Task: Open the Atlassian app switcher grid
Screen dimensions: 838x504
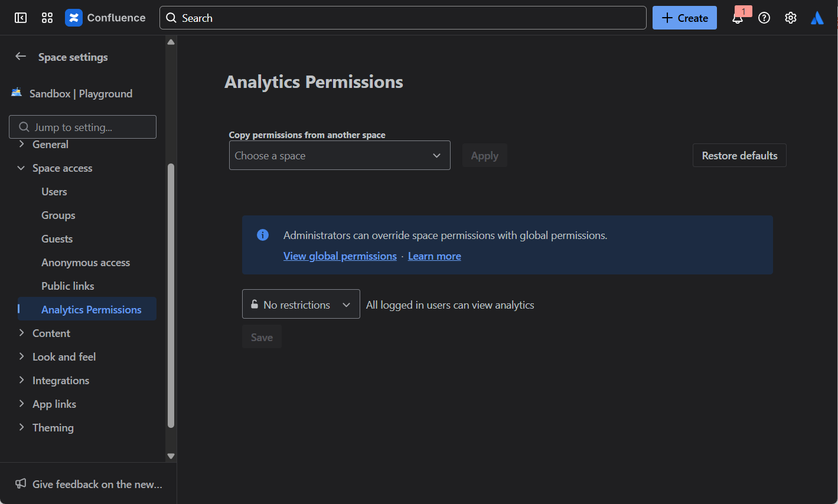Action: click(47, 18)
